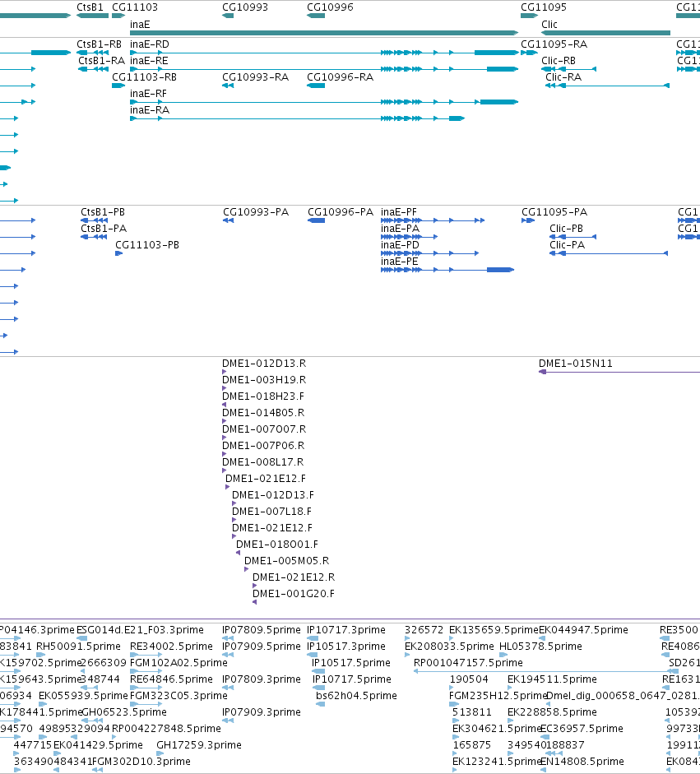Select protein inaE-PA
This screenshot has width=700, height=774.
410,237
